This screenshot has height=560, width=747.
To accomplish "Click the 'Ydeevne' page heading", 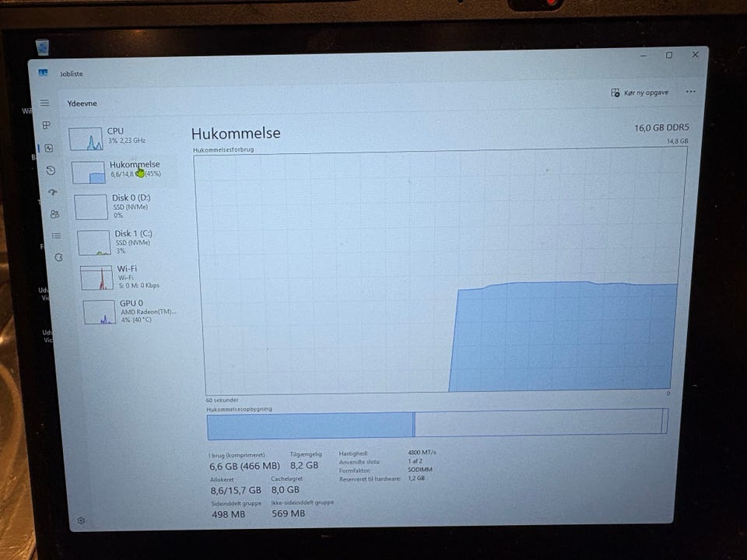I will point(82,103).
